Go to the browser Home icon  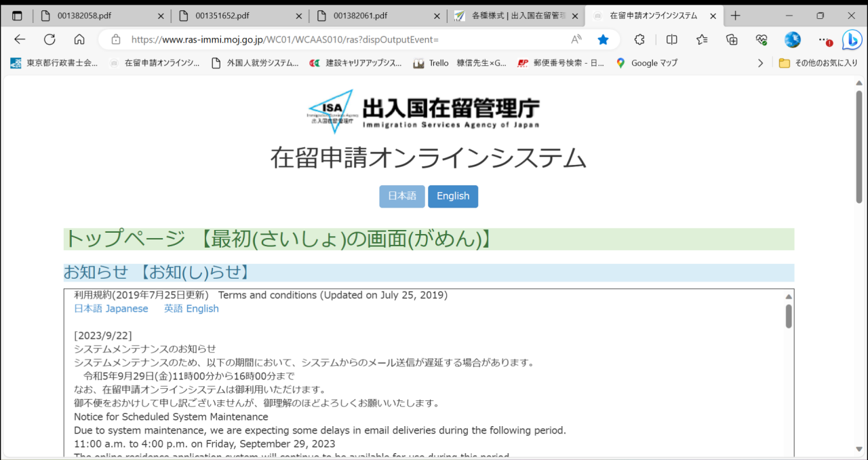pyautogui.click(x=79, y=39)
